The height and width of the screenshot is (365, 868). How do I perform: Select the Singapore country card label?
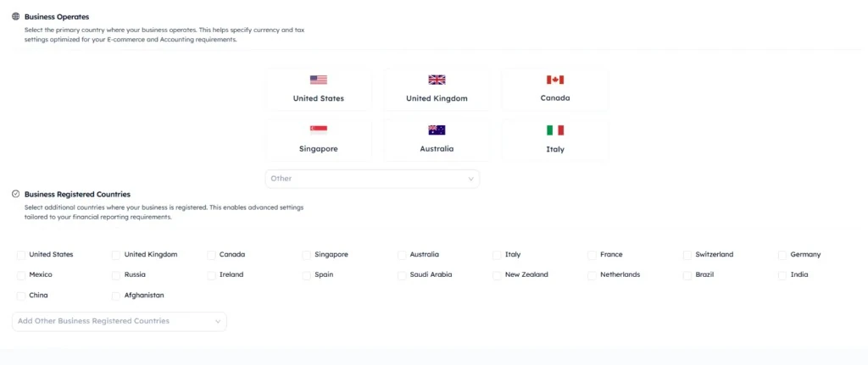[319, 149]
